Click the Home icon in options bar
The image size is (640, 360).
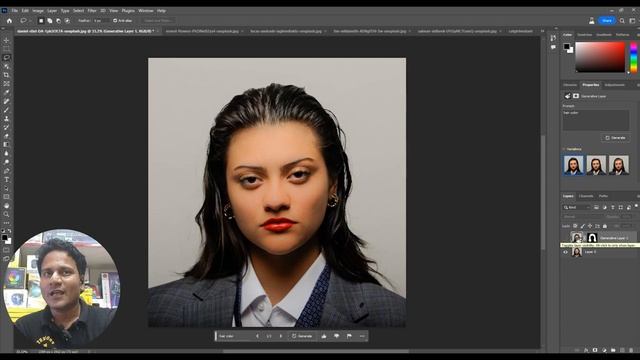(x=9, y=20)
